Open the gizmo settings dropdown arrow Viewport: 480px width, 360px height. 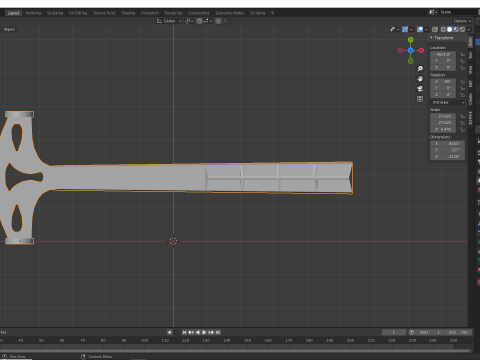click(411, 30)
